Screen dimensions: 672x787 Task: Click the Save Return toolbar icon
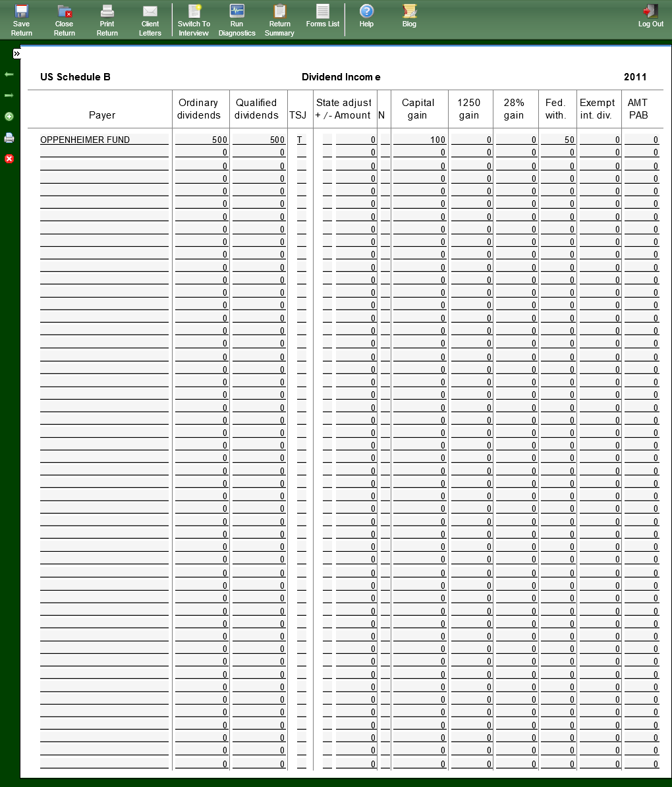click(21, 20)
